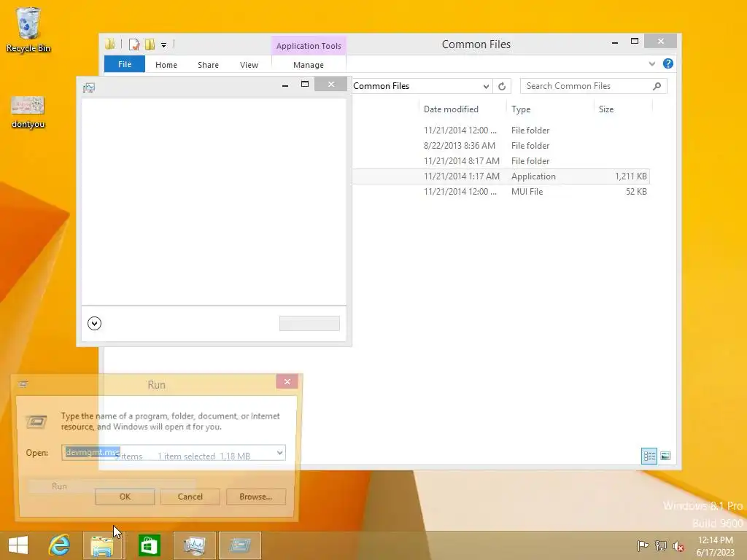
Task: Click the blank Task Manager button
Action: 309,323
